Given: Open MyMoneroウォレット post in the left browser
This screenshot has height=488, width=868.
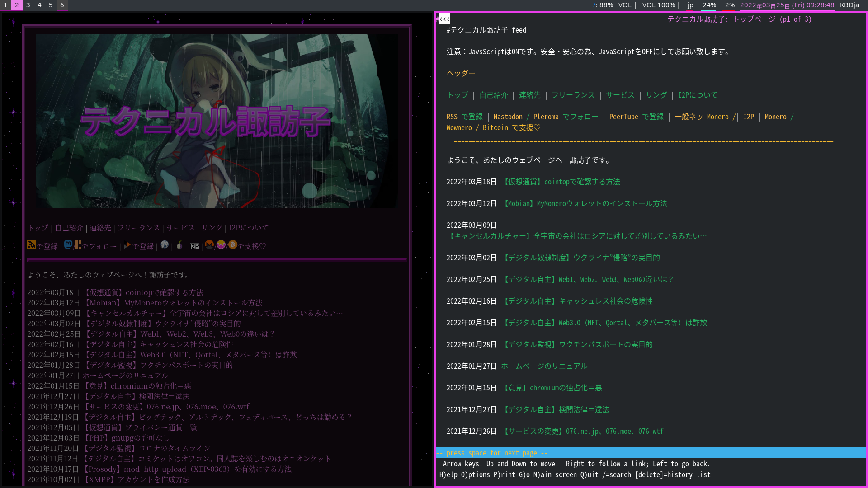Looking at the screenshot, I should pos(173,303).
